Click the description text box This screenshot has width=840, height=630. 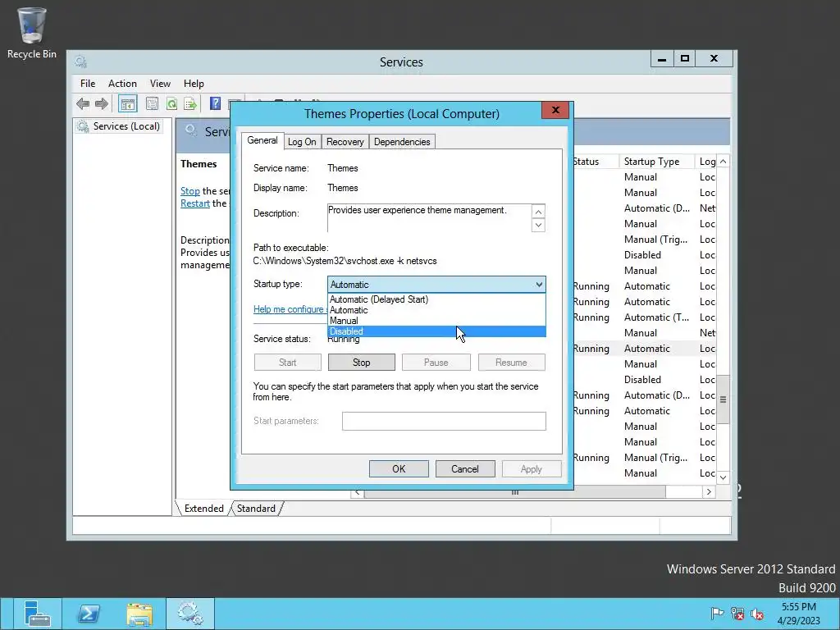pyautogui.click(x=429, y=217)
